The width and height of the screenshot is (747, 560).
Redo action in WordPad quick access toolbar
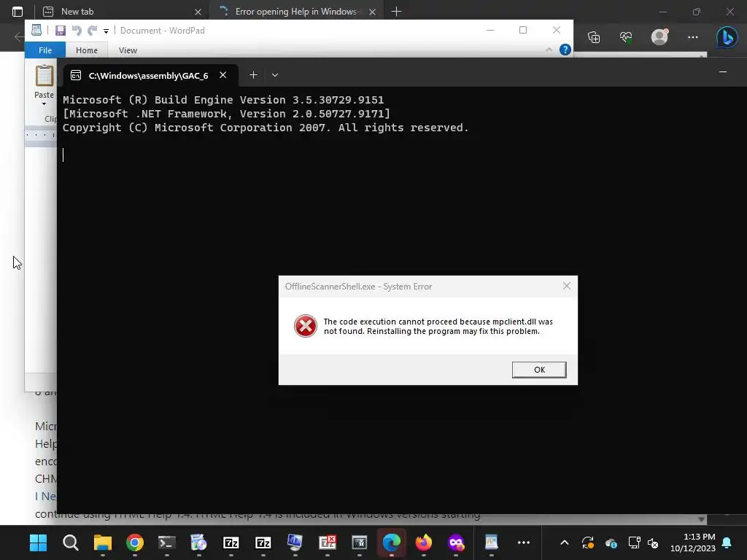click(92, 31)
